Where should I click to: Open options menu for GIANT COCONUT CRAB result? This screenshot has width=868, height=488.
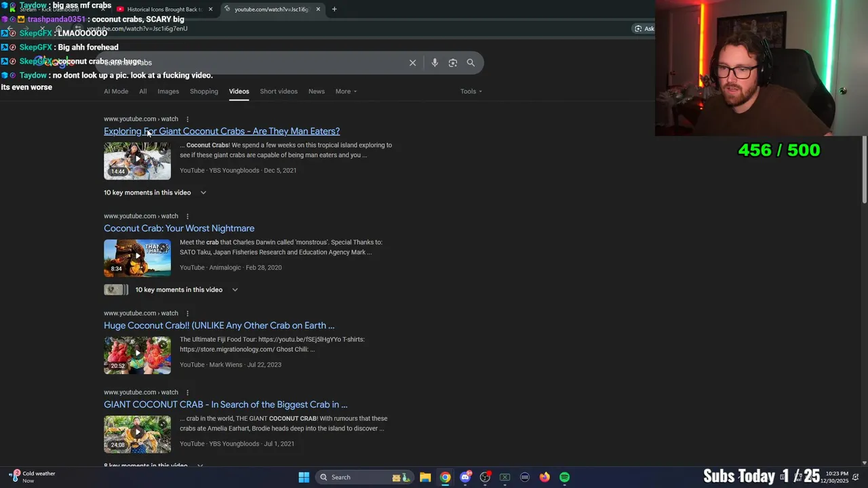pos(187,392)
